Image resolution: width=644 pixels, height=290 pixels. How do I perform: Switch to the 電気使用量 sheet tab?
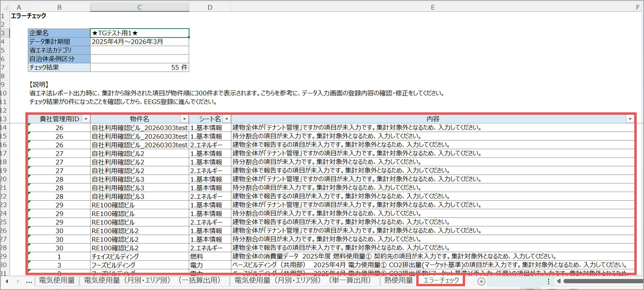[x=57, y=281]
